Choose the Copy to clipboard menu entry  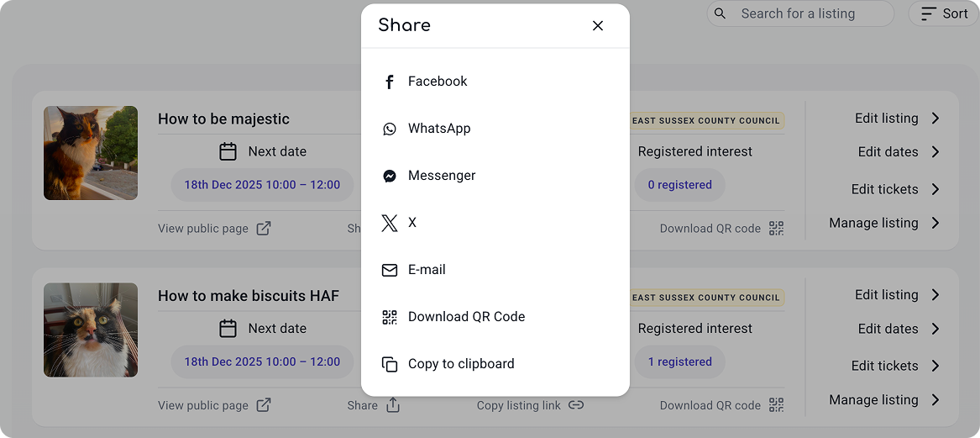(x=461, y=364)
